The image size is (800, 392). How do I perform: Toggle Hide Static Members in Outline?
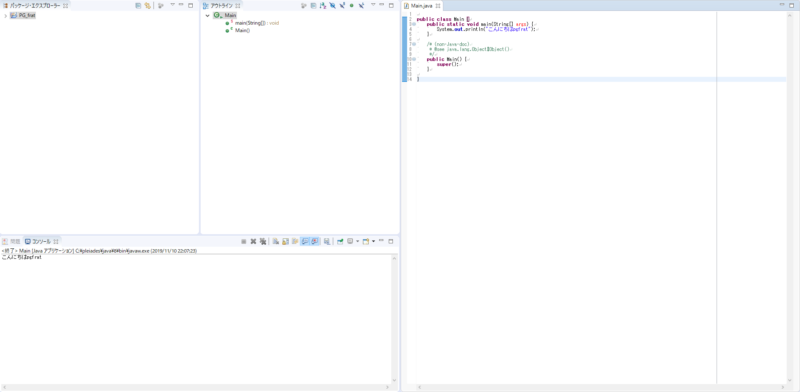coord(342,6)
